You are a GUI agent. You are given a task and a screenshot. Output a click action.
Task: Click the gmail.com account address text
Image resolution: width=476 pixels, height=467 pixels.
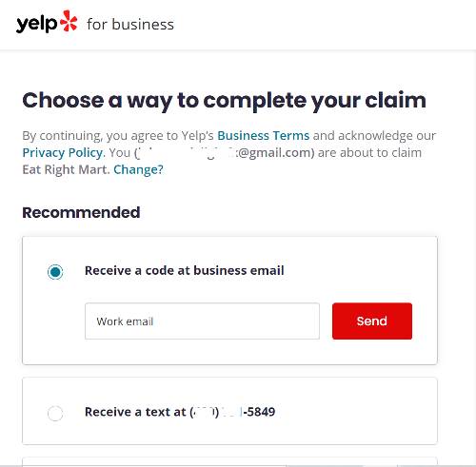(x=225, y=153)
